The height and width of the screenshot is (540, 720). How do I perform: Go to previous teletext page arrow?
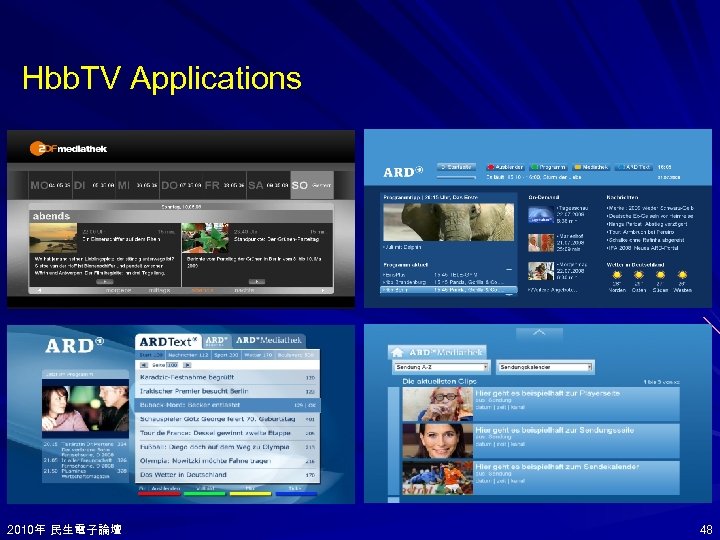144,365
